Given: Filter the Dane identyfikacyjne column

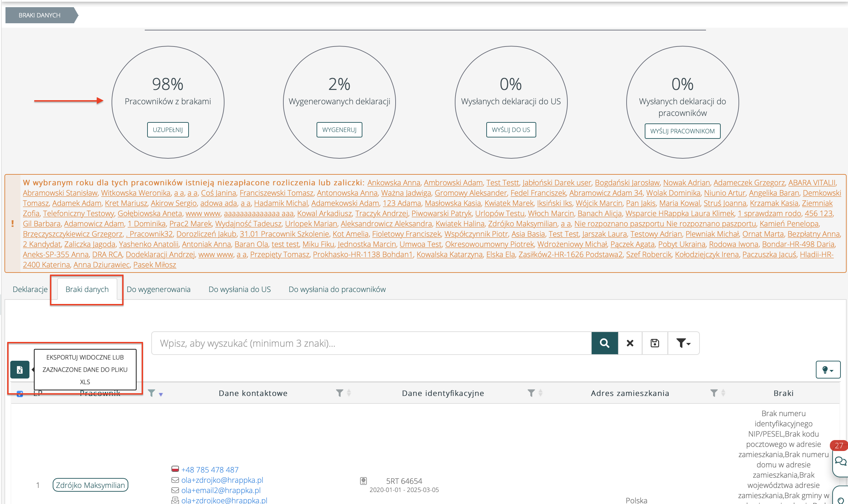Looking at the screenshot, I should point(531,393).
